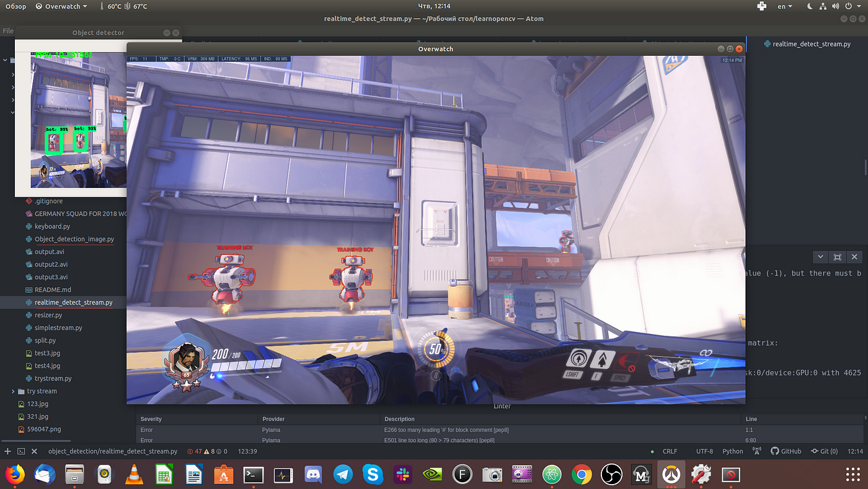Click the plus icon in Atom status bar
Screen dimensions: 868x489
click(x=8, y=452)
